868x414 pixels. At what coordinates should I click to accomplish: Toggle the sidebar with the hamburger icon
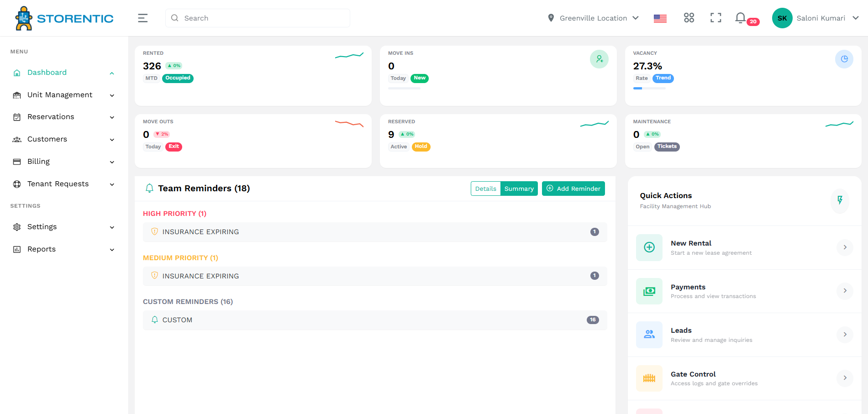click(142, 18)
